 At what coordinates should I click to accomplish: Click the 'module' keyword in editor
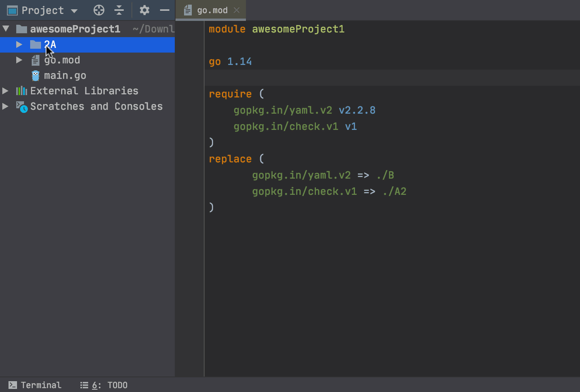[x=227, y=29]
